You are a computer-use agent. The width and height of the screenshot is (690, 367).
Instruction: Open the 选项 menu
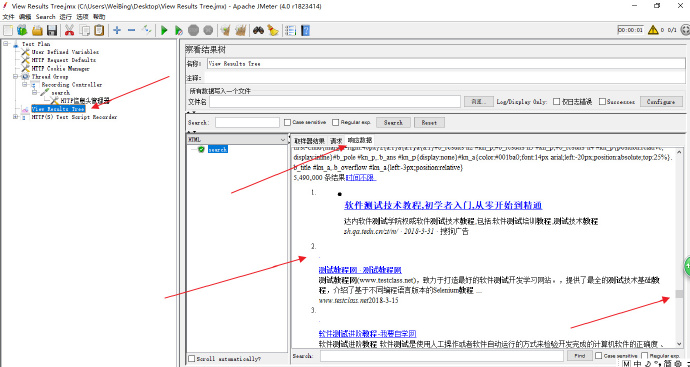(x=82, y=17)
